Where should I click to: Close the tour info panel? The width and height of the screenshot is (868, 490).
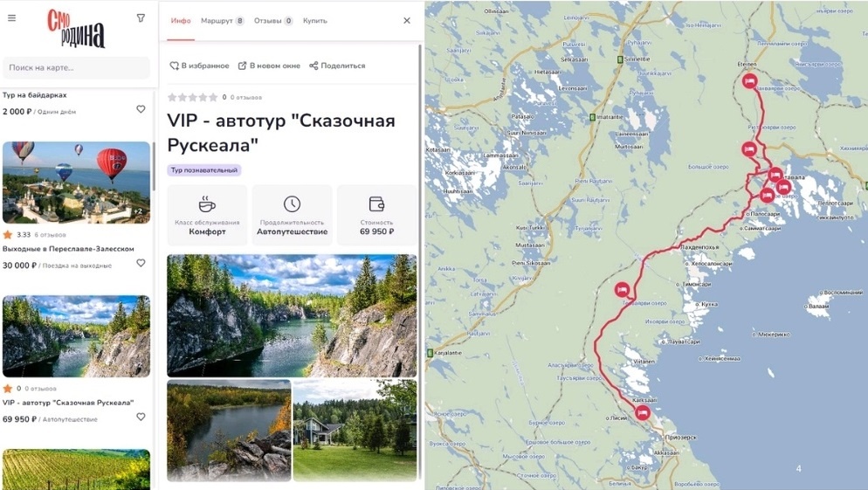[407, 20]
